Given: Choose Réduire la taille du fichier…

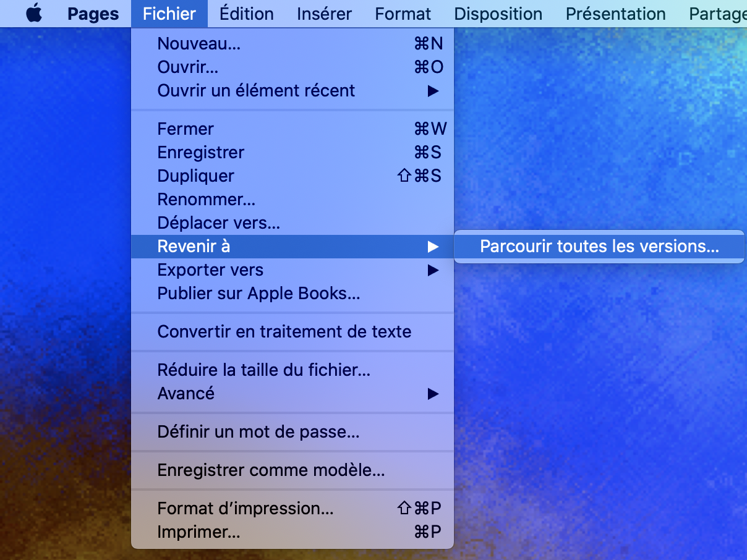Looking at the screenshot, I should tap(292, 370).
